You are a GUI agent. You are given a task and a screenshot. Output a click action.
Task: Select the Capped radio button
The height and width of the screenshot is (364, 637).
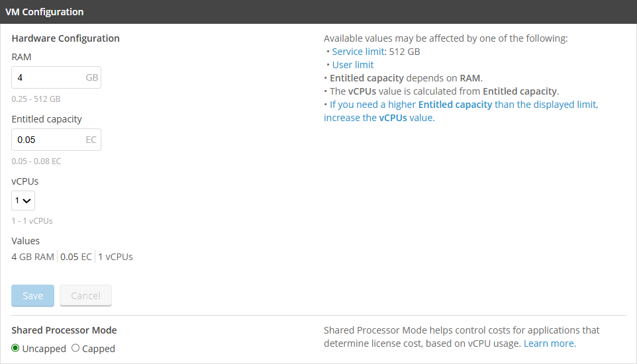(x=75, y=348)
